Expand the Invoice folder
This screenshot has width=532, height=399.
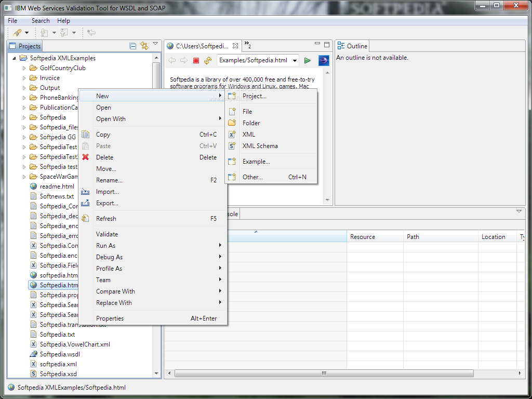coord(24,78)
